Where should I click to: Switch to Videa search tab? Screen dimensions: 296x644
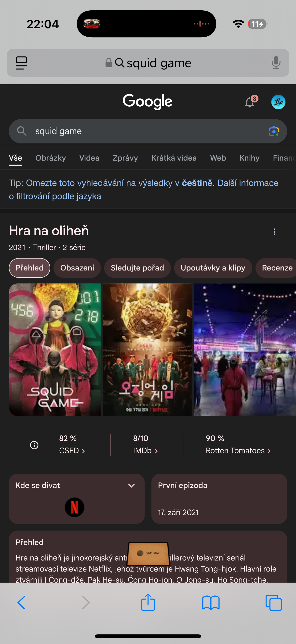(89, 158)
